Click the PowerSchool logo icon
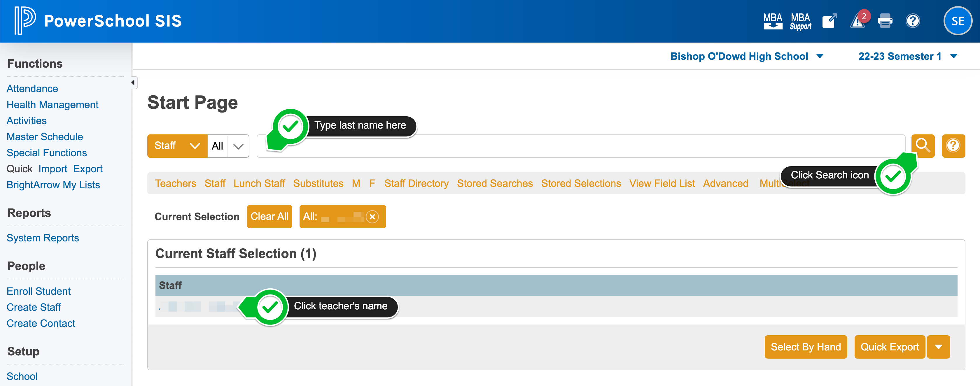The width and height of the screenshot is (980, 386). 25,20
